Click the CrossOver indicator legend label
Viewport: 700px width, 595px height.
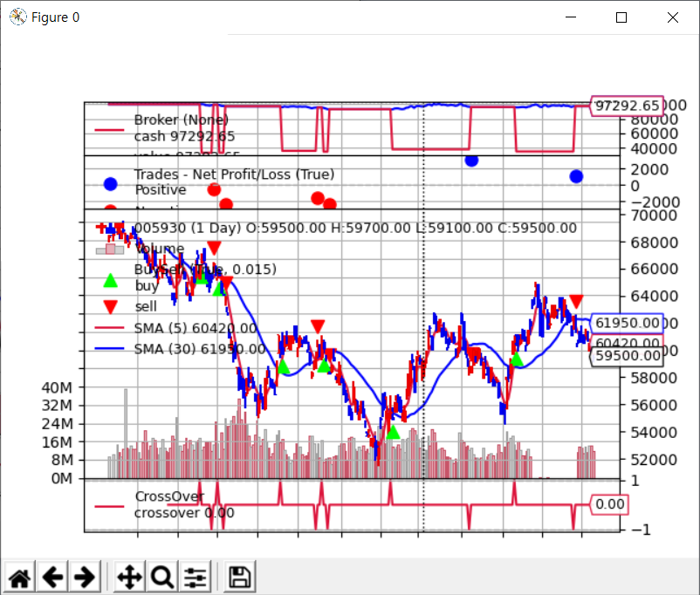click(169, 496)
